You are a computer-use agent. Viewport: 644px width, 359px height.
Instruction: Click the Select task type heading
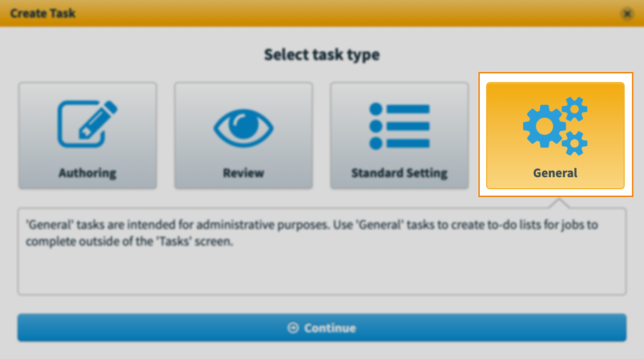322,54
